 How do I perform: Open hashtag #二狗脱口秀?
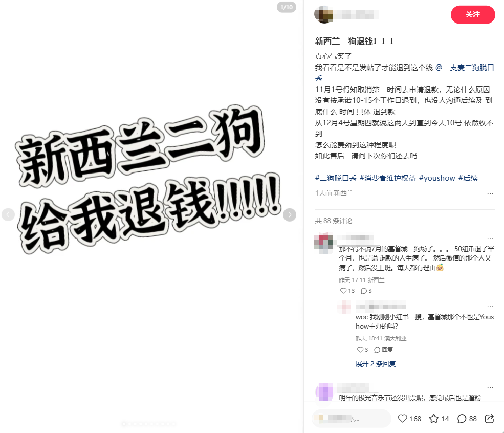[336, 178]
